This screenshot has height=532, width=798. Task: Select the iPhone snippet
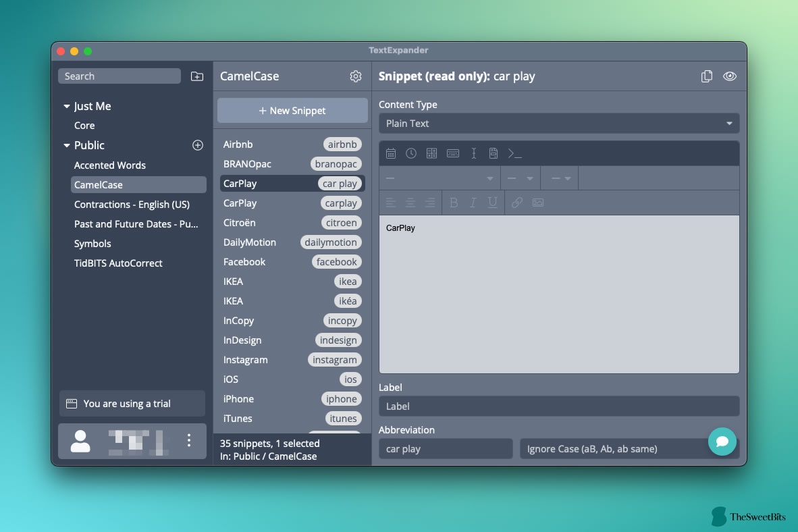click(292, 399)
